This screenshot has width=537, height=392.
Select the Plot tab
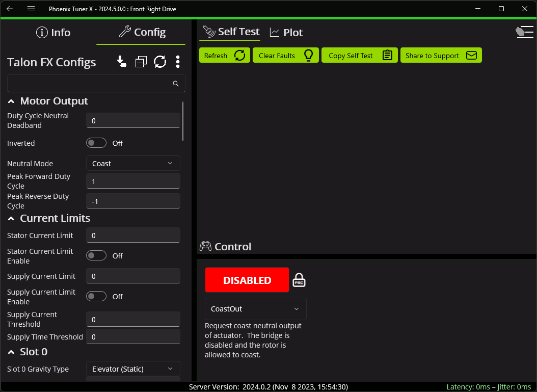(x=286, y=33)
